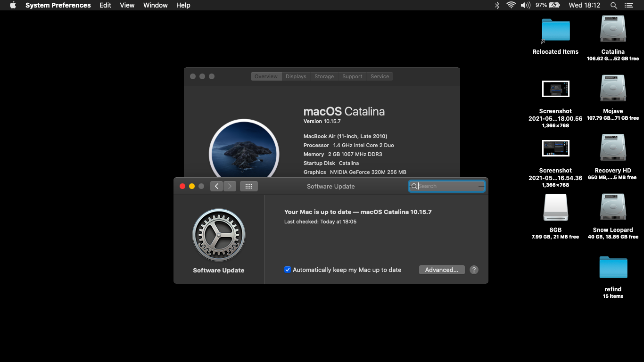Switch to the Service tab
Image resolution: width=644 pixels, height=362 pixels.
coord(380,76)
